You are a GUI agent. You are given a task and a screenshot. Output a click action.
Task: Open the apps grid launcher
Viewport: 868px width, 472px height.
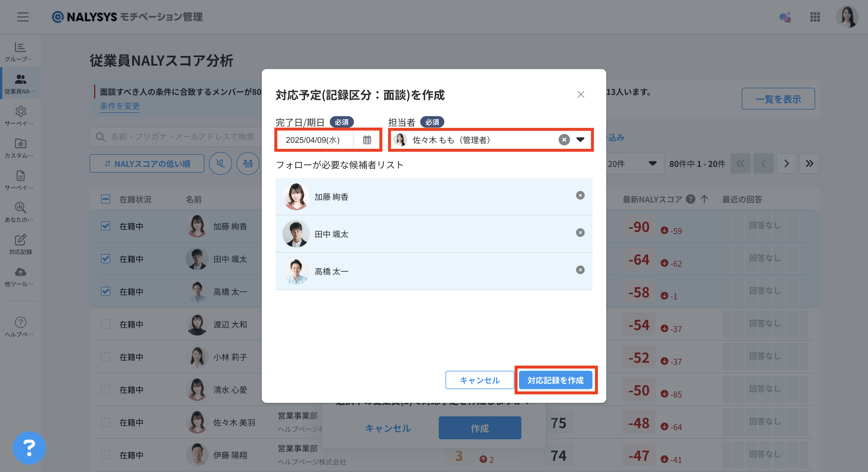(x=815, y=17)
